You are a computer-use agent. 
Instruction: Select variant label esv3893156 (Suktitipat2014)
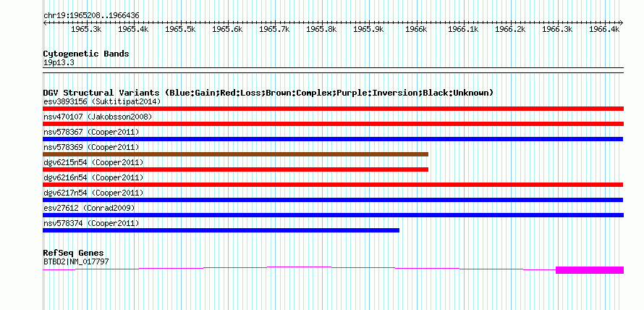[102, 101]
